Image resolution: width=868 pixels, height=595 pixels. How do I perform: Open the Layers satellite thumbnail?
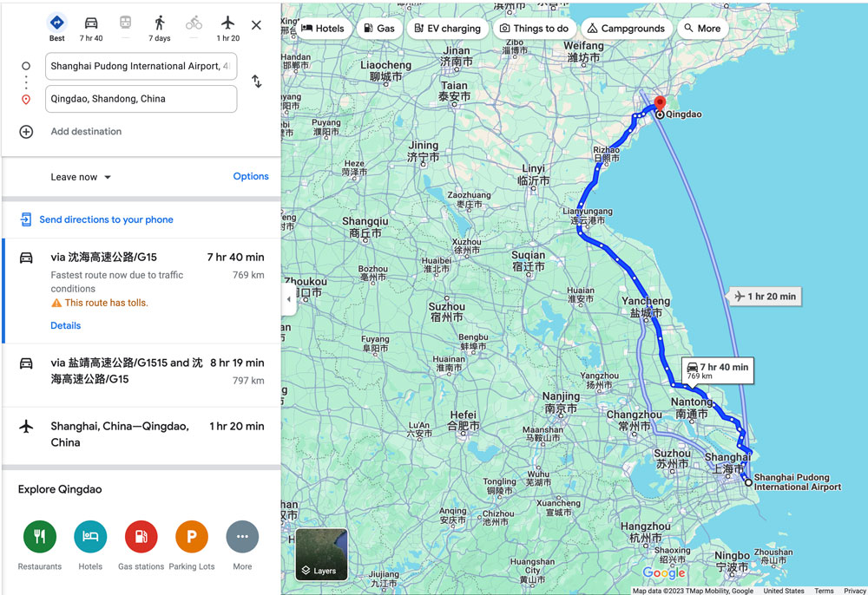(x=322, y=554)
